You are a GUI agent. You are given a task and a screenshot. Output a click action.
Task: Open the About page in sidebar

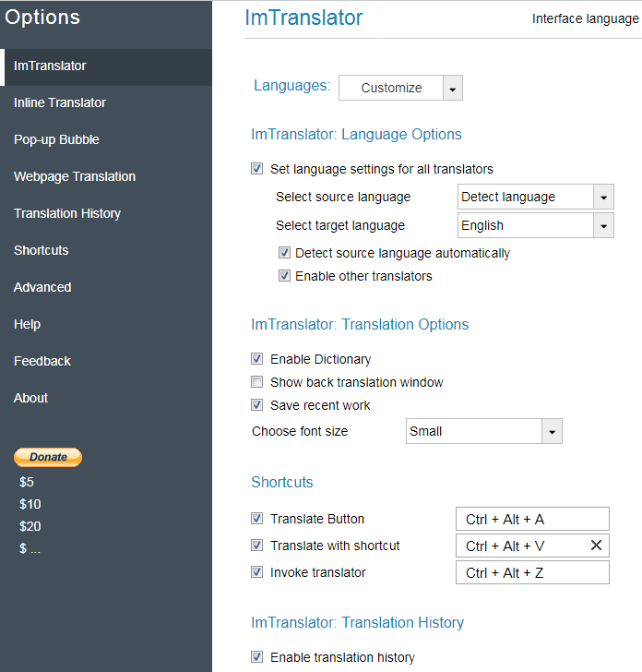[x=30, y=398]
